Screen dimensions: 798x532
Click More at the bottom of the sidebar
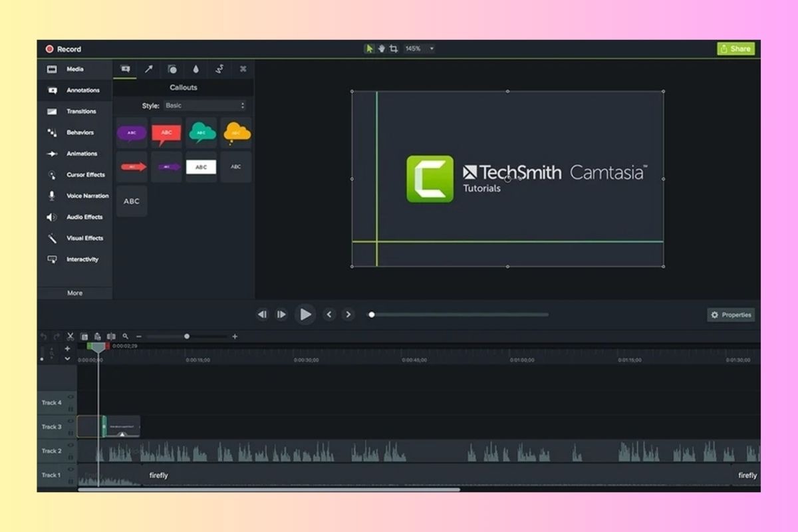click(x=74, y=293)
